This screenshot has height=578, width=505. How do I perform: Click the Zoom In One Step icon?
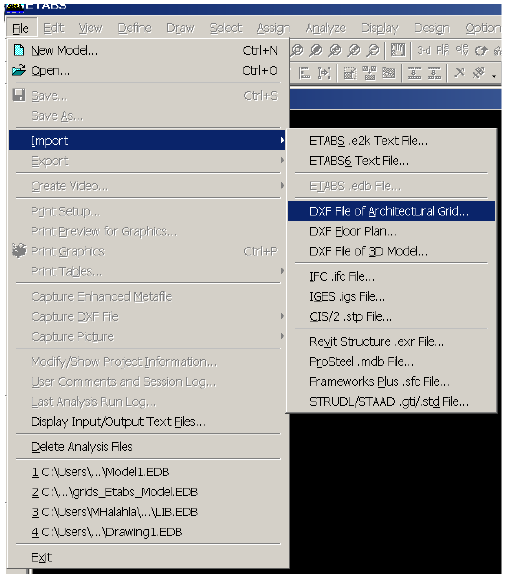click(354, 50)
